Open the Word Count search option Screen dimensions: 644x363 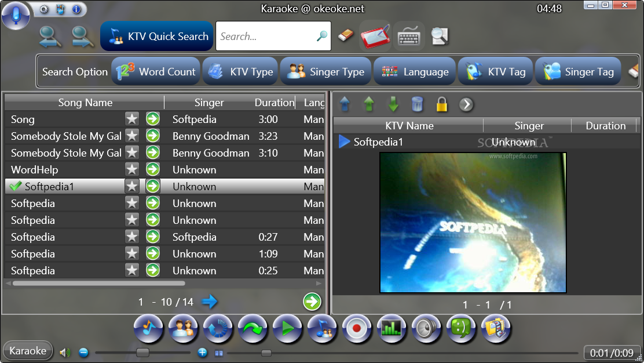coord(156,71)
